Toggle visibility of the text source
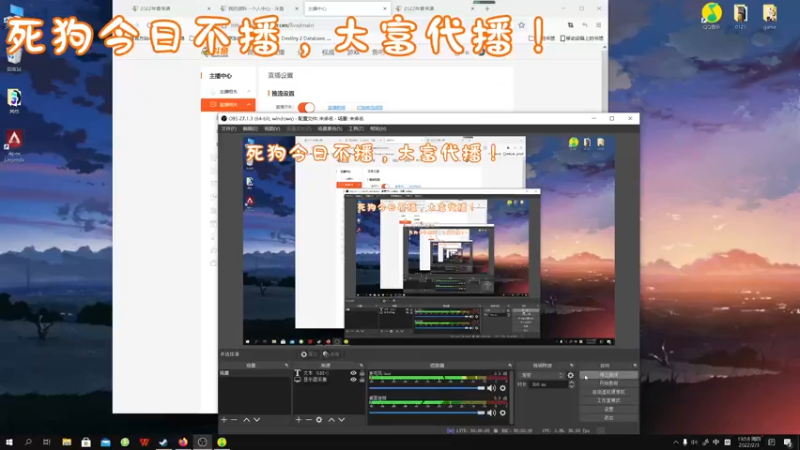 pyautogui.click(x=353, y=373)
